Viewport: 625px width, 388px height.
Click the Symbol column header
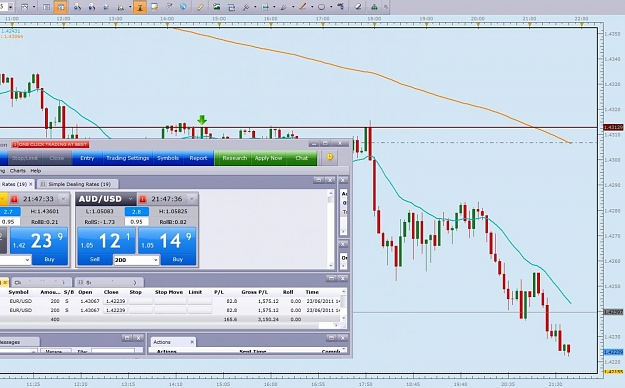click(x=18, y=292)
